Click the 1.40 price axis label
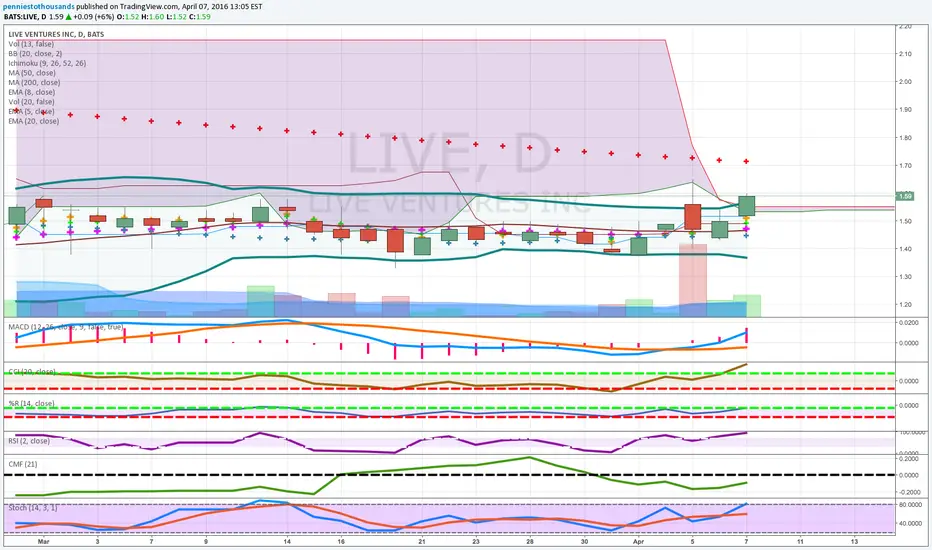932x550 pixels. pos(905,249)
